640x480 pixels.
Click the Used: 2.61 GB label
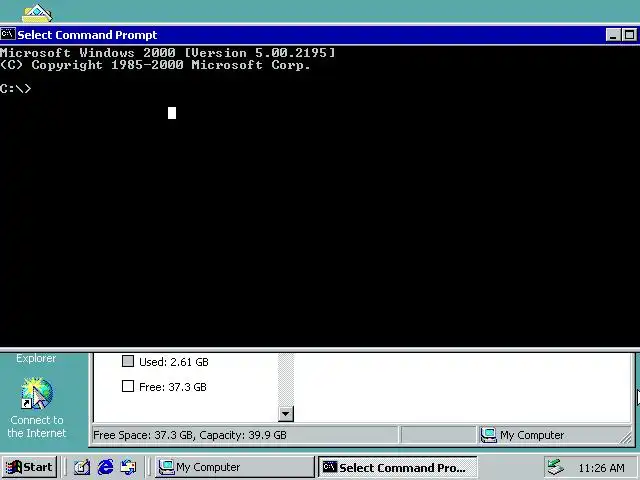(173, 362)
